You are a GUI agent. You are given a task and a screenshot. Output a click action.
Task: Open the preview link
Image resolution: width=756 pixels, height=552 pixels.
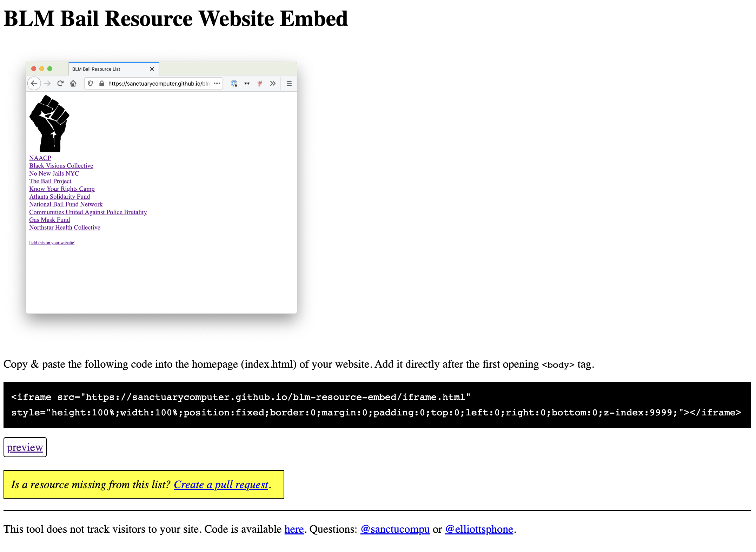25,447
